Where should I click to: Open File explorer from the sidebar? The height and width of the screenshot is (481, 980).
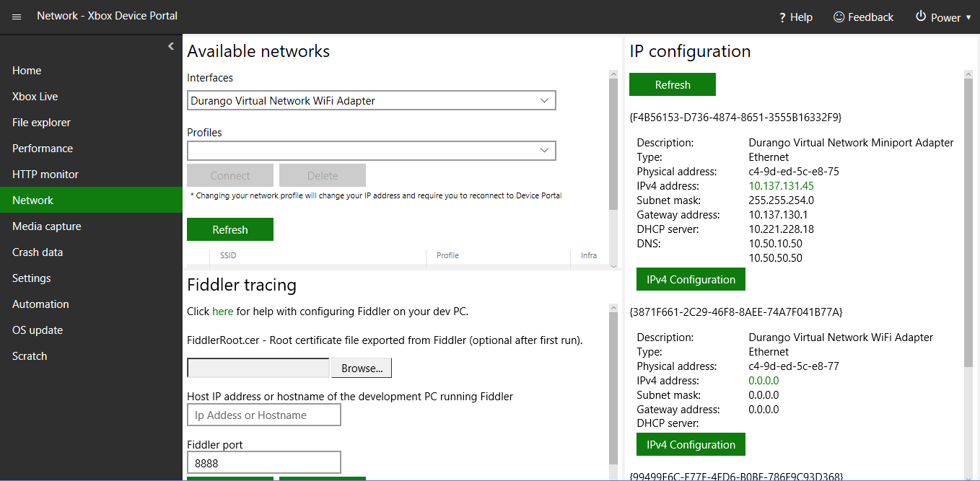click(x=91, y=123)
